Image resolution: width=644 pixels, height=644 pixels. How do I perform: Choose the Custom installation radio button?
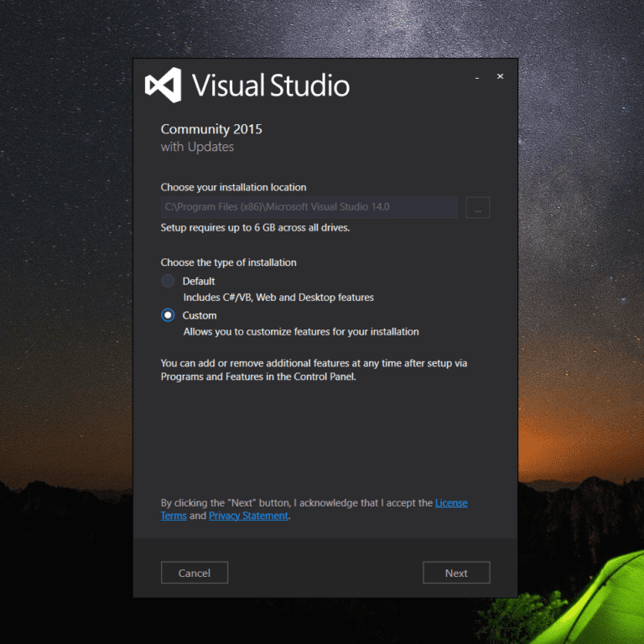(168, 315)
